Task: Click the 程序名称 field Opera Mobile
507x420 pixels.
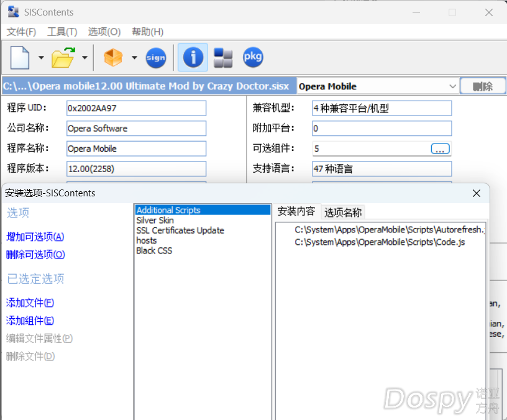Action: [x=136, y=148]
